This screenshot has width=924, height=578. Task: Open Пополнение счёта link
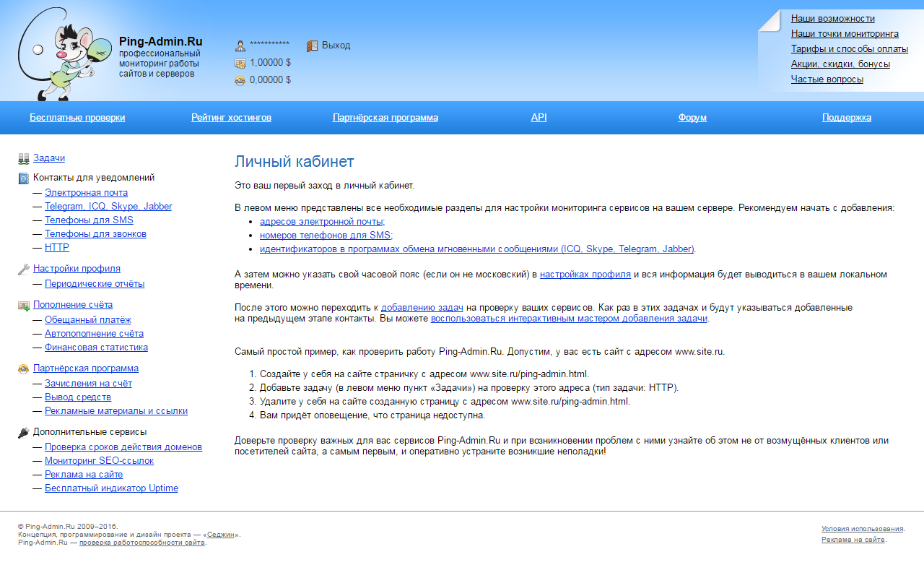73,305
